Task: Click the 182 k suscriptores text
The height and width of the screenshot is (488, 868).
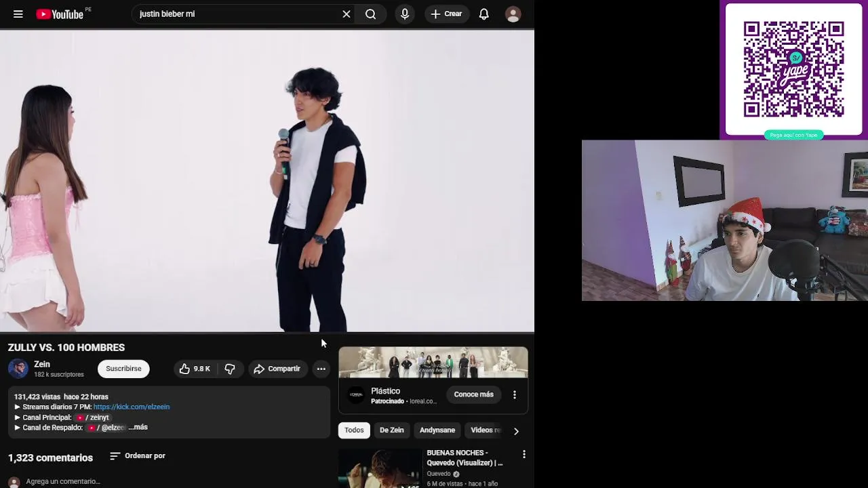Action: pos(59,374)
